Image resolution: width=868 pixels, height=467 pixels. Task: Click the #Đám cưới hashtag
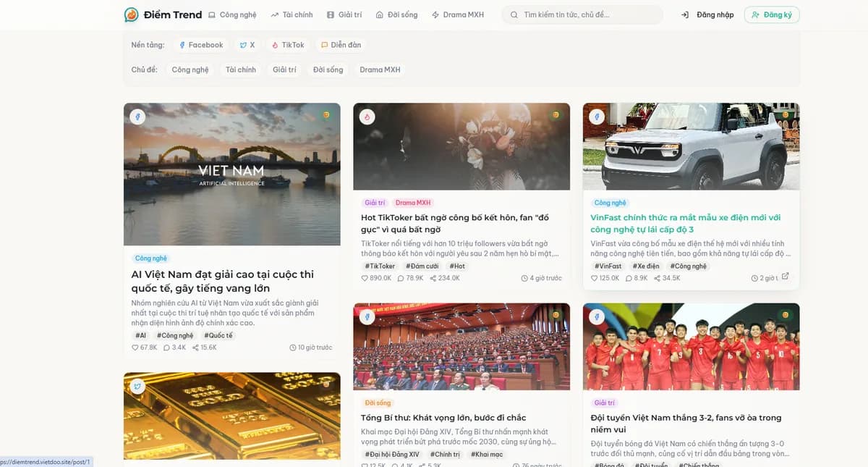[422, 266]
